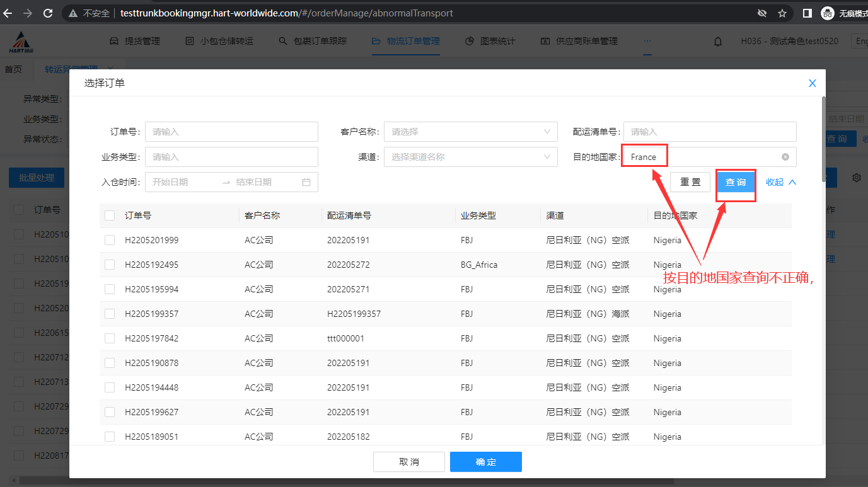Bookmark this page with star icon
868x487 pixels.
[782, 13]
